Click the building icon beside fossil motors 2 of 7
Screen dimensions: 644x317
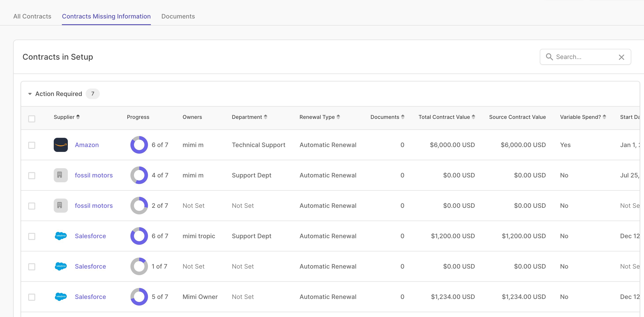coord(61,206)
